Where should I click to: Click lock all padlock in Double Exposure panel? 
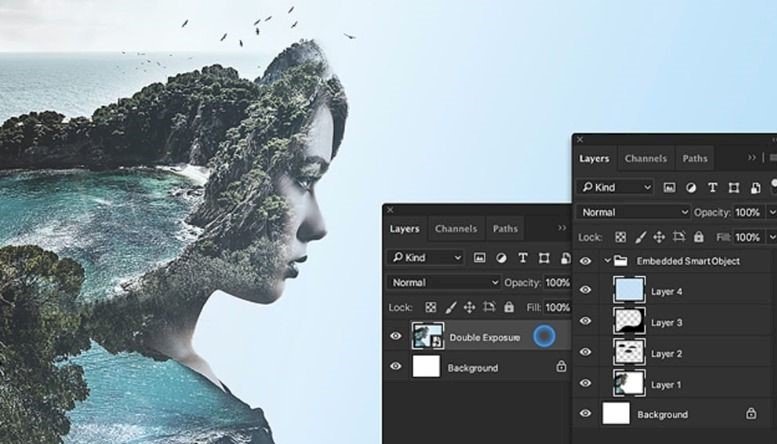pos(509,308)
